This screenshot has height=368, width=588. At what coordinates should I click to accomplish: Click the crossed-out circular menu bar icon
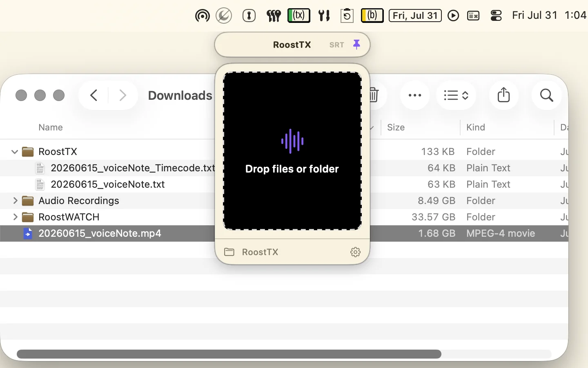(x=224, y=16)
